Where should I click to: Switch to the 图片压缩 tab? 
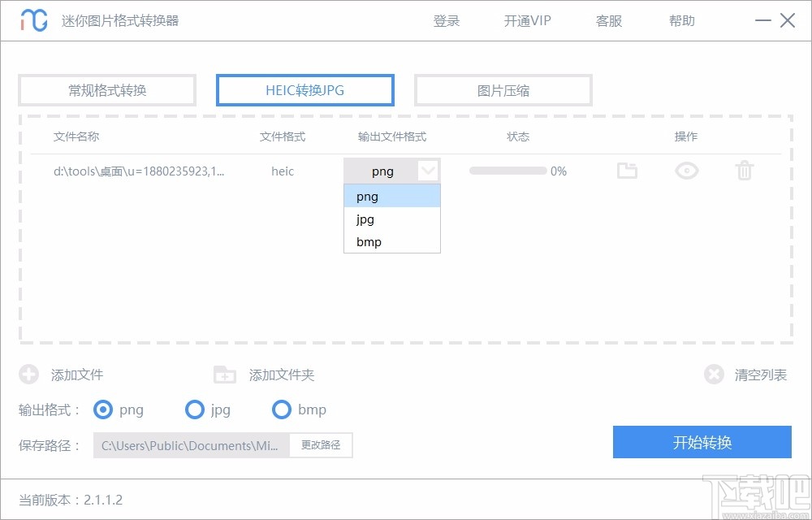503,90
